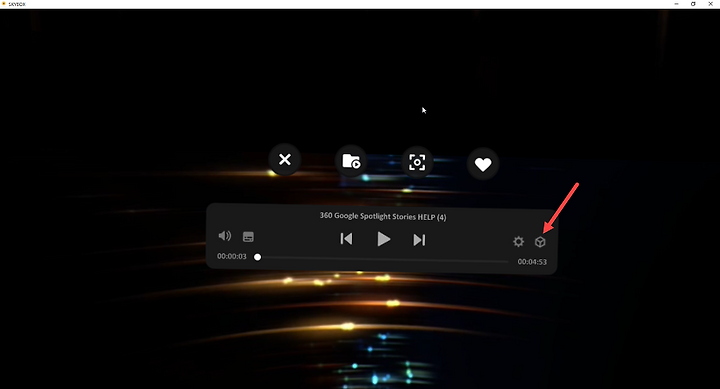Click the SKYBOX app icon in title bar

click(4, 4)
